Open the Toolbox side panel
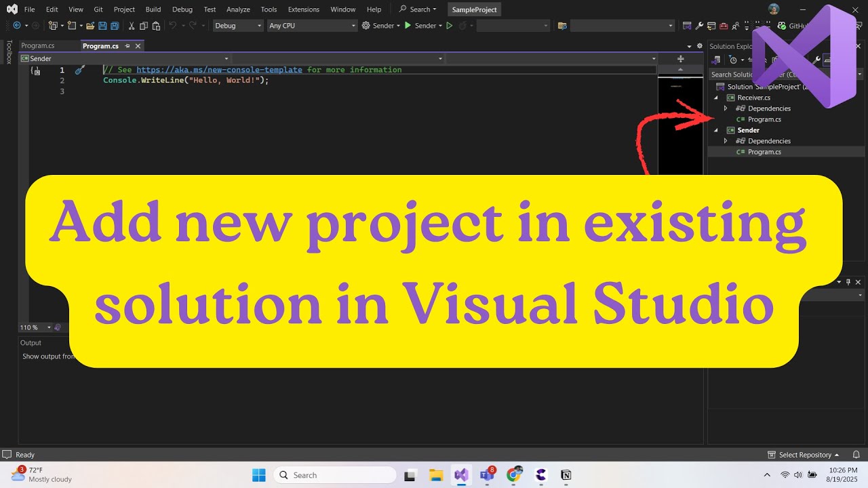This screenshot has width=868, height=488. (x=9, y=52)
